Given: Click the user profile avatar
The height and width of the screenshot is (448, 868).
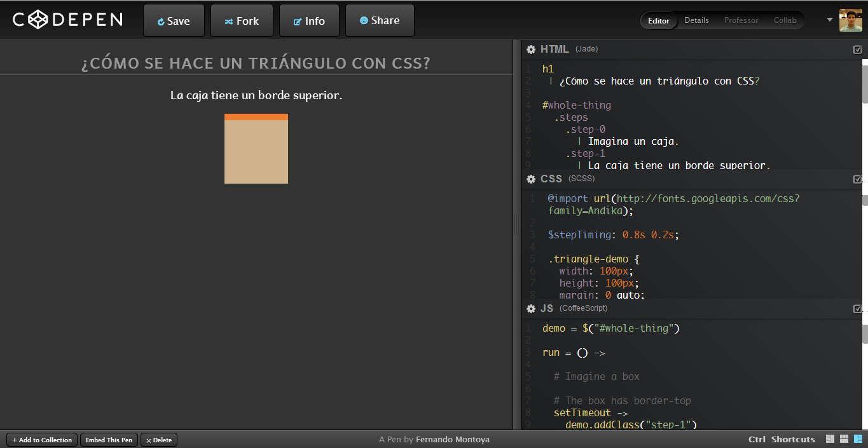Looking at the screenshot, I should pyautogui.click(x=851, y=20).
